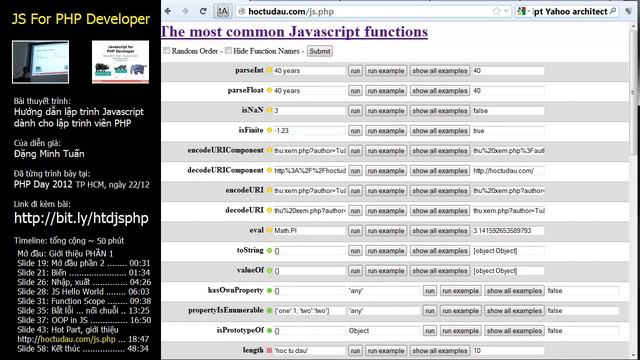
Task: Click the parseInt input containing '40 years'
Action: 309,71
